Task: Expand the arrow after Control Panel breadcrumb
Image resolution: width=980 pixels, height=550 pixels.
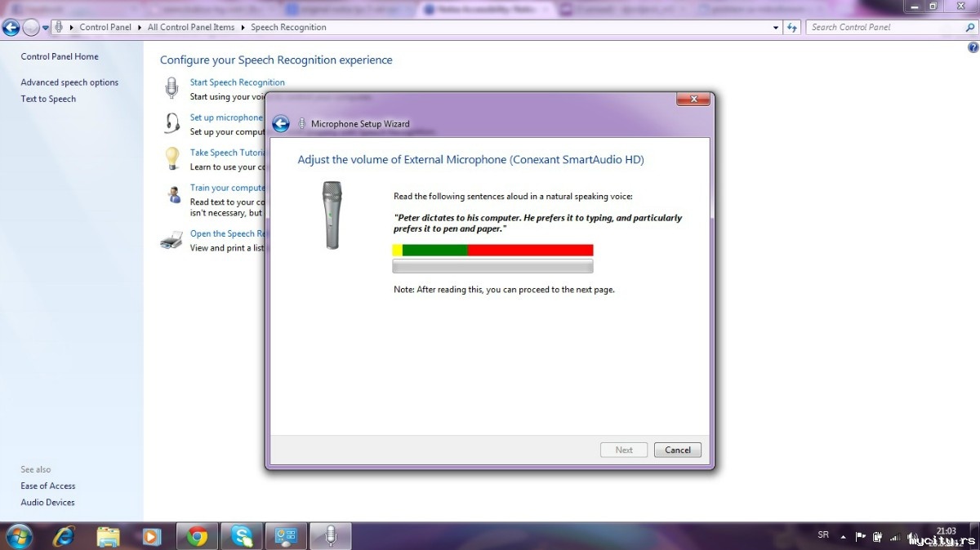Action: click(x=140, y=27)
